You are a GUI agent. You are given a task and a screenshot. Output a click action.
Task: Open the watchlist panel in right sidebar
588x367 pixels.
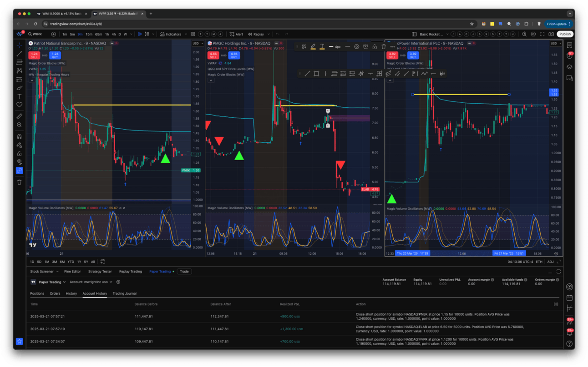click(569, 45)
